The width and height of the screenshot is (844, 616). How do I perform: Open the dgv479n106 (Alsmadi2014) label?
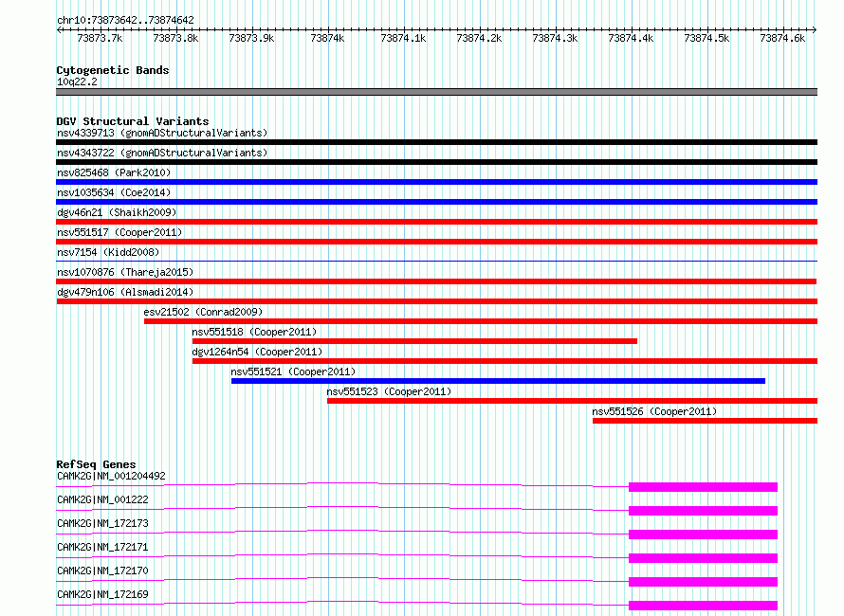point(125,292)
